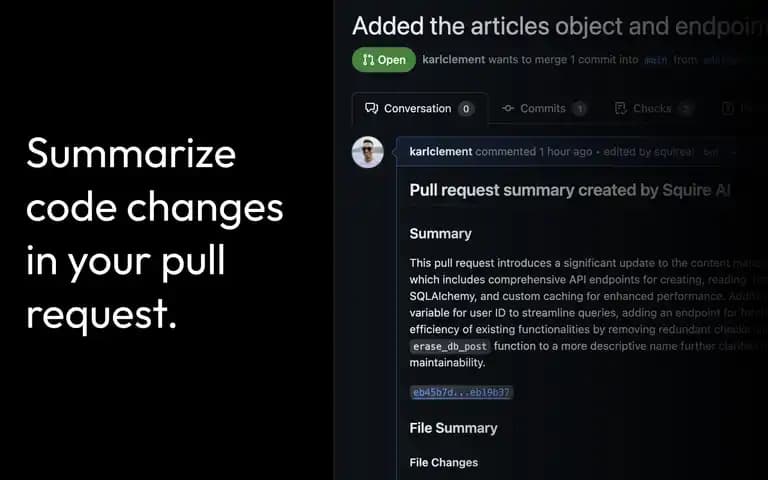Open the eb45b7d...eb19b37 commit range link

(x=461, y=392)
